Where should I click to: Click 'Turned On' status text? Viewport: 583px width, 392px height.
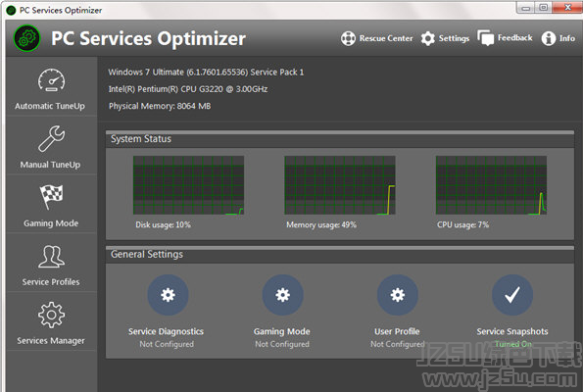coord(513,344)
